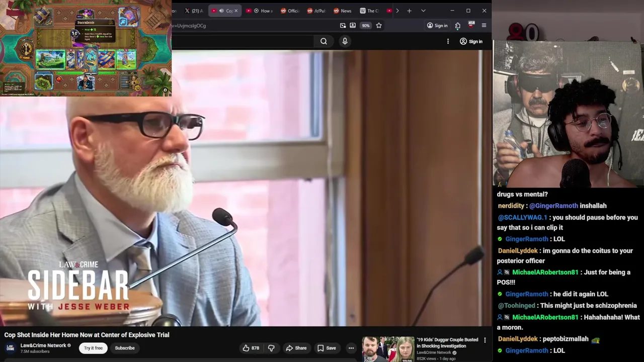644x362 pixels.
Task: Open the browser extensions puzzle icon
Action: pyautogui.click(x=457, y=26)
